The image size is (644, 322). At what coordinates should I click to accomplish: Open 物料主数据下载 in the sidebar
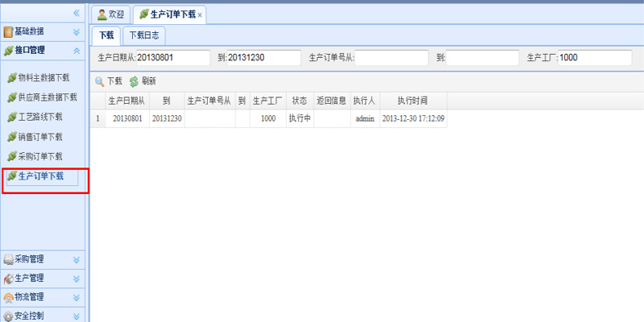pyautogui.click(x=43, y=78)
